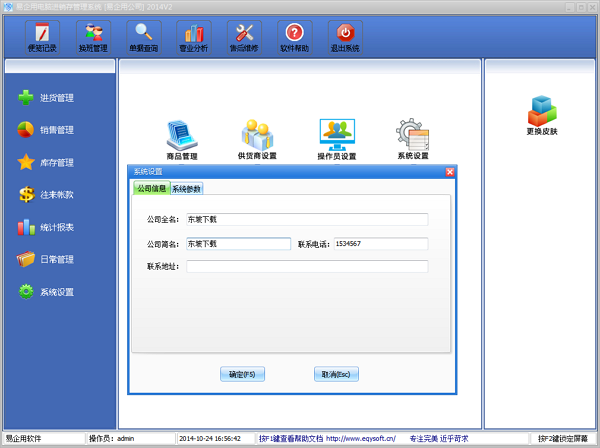Open 商品管理 product management icon
The image size is (600, 448).
point(182,140)
